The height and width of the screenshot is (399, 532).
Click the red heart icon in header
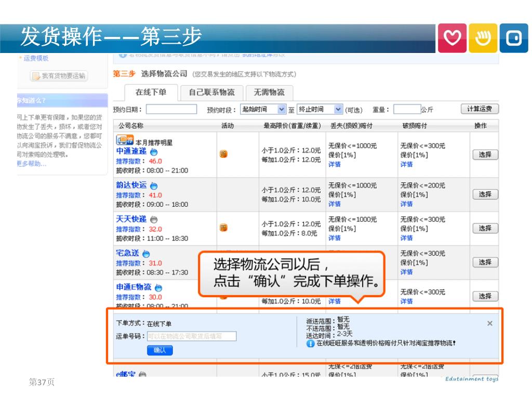[x=452, y=38]
